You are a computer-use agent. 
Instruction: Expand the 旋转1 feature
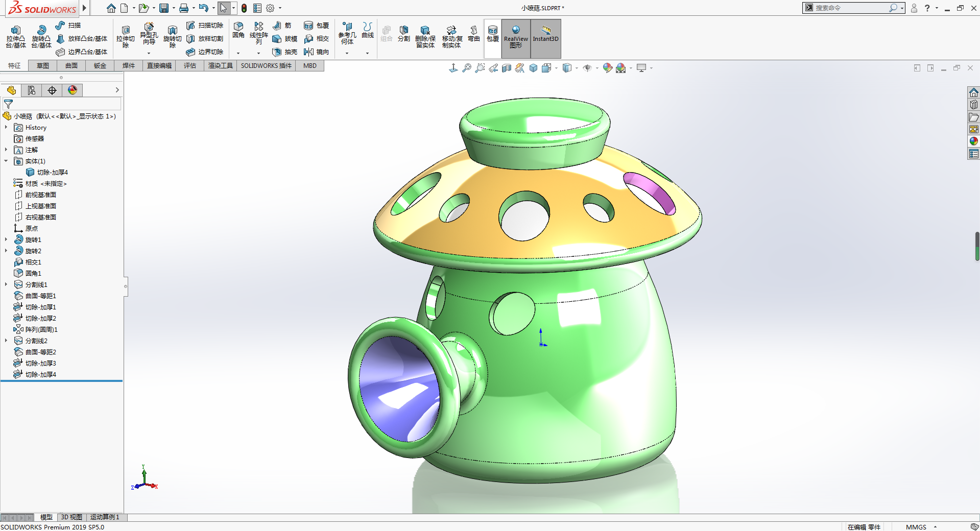(6, 240)
